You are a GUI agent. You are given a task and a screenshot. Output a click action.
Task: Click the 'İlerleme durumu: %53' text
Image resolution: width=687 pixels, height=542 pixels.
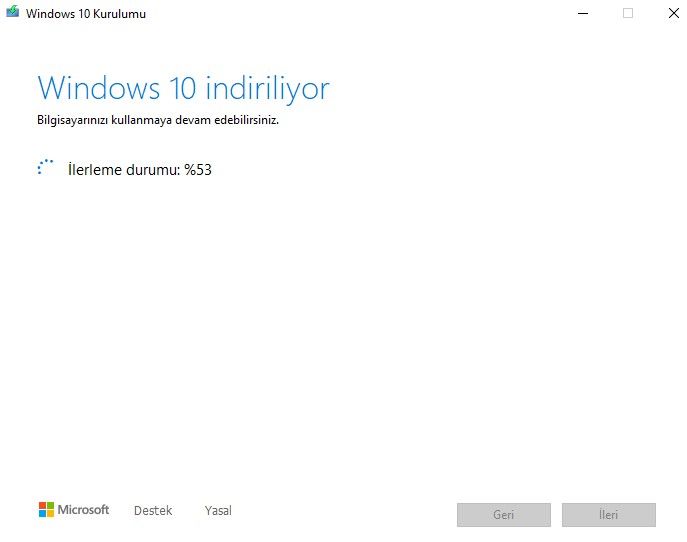pyautogui.click(x=140, y=170)
